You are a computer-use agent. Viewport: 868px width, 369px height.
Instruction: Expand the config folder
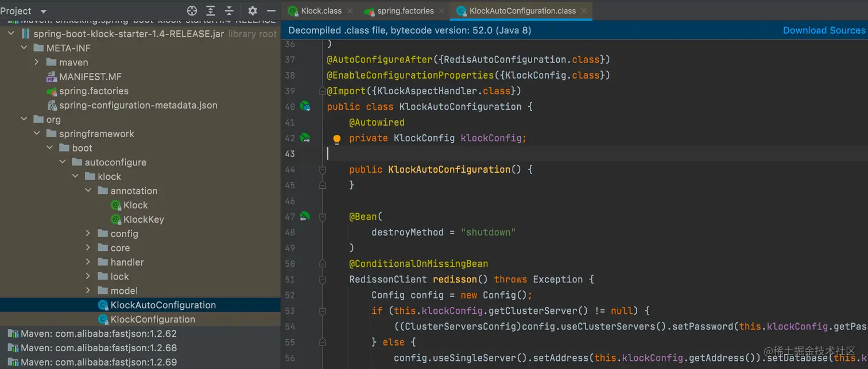click(x=88, y=234)
